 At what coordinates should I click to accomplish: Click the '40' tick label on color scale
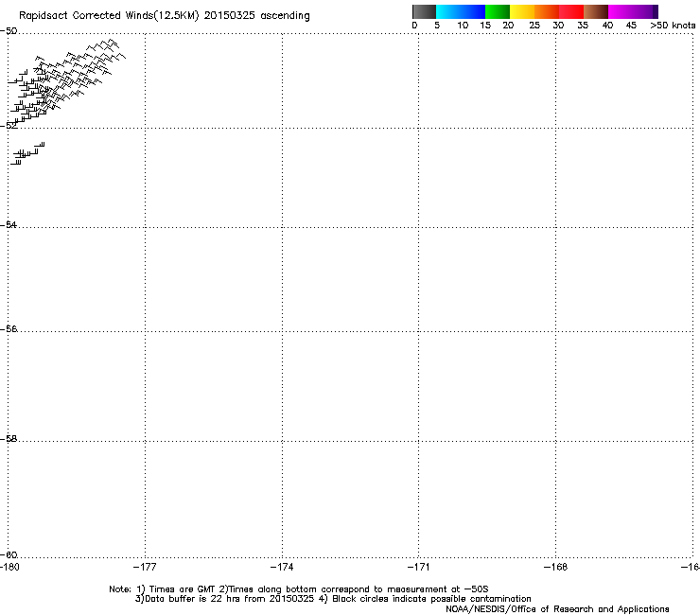[607, 26]
